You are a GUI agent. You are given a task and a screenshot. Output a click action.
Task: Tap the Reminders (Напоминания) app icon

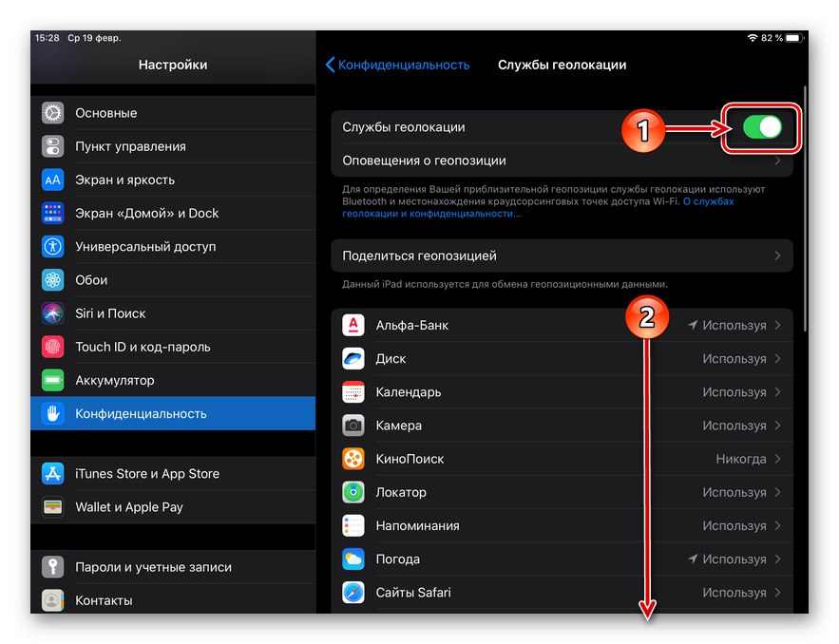[x=353, y=526]
